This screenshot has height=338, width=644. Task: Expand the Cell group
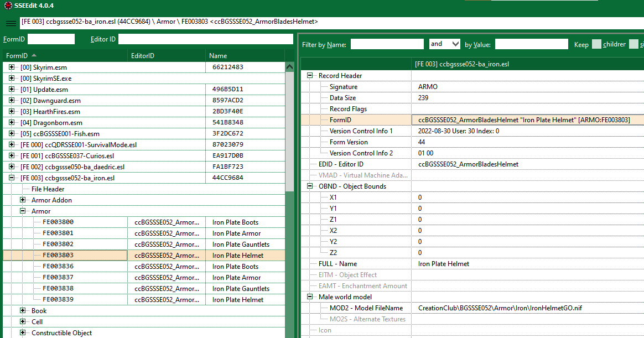point(23,321)
